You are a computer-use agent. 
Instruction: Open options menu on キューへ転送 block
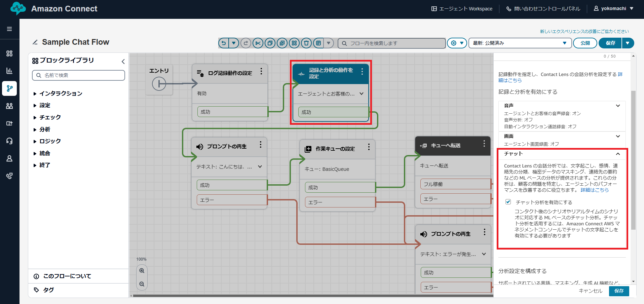[484, 144]
